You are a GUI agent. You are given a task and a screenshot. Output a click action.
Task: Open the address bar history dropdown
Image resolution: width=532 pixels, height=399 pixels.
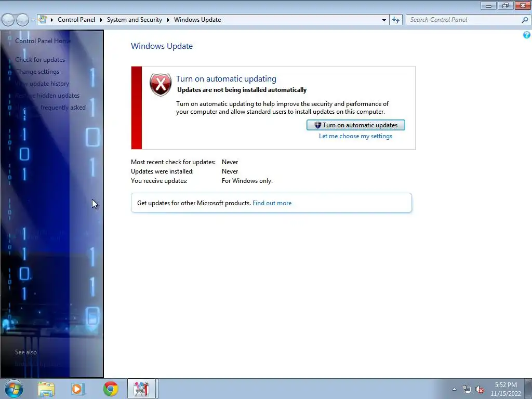coord(384,20)
